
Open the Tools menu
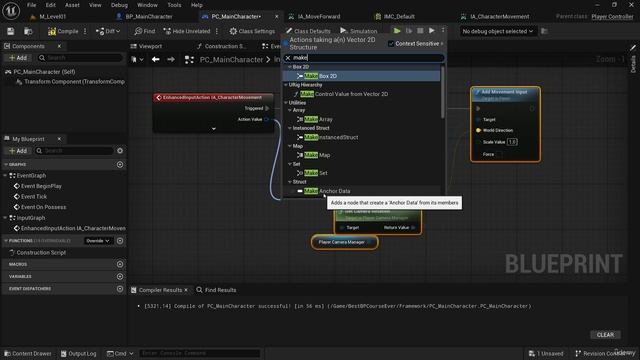[174, 5]
